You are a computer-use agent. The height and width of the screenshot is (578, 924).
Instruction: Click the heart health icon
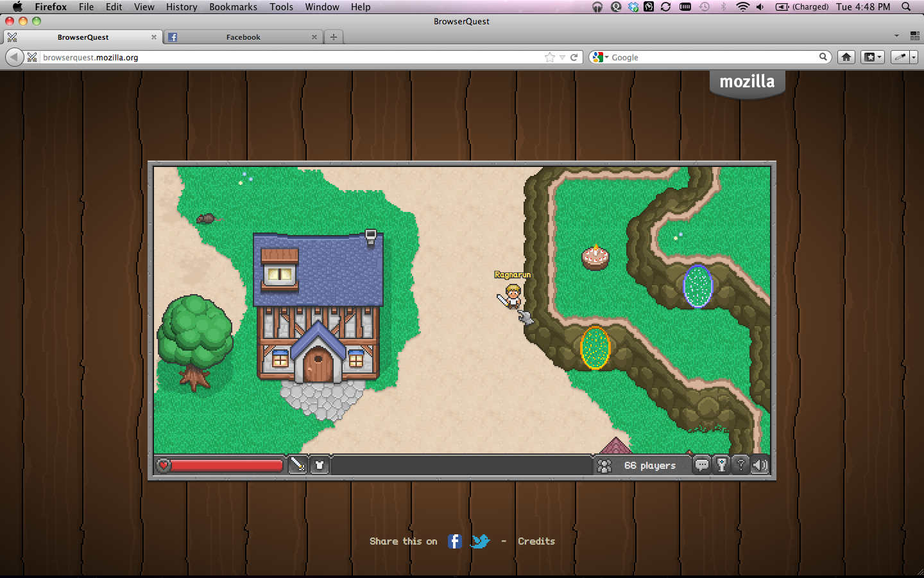164,465
